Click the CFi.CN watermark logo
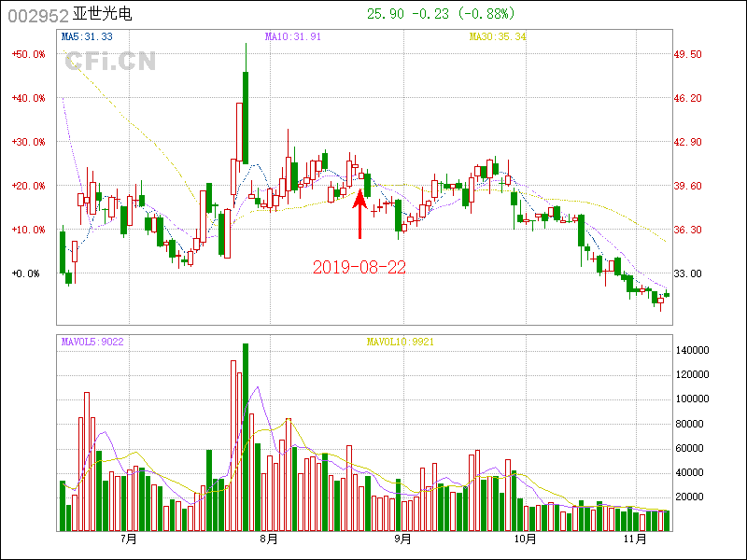Viewport: 747px width, 560px height. click(x=109, y=62)
